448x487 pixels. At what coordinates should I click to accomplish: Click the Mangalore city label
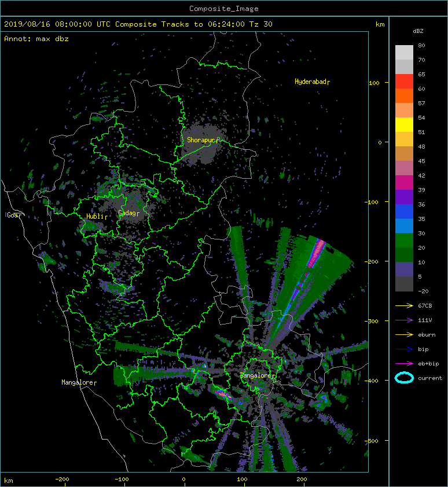click(79, 382)
